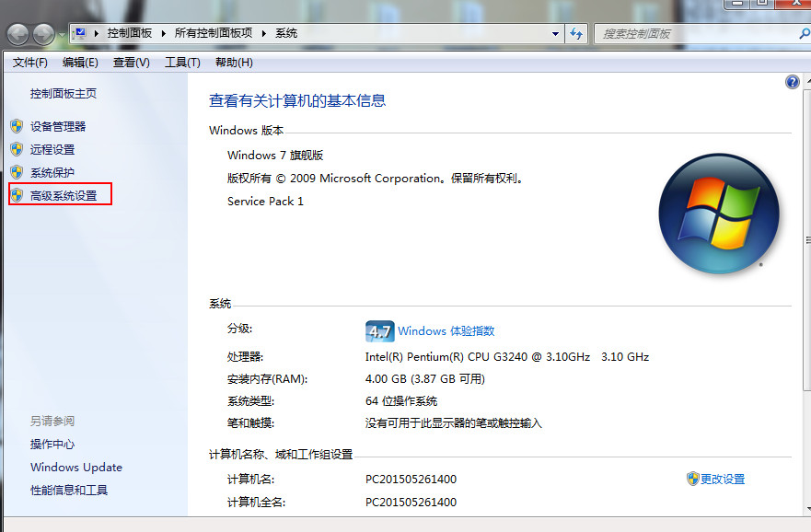Screen dimensions: 811x532
Task: Expand the arrow after 所有控制面板项 in breadcrumb
Action: [265, 34]
